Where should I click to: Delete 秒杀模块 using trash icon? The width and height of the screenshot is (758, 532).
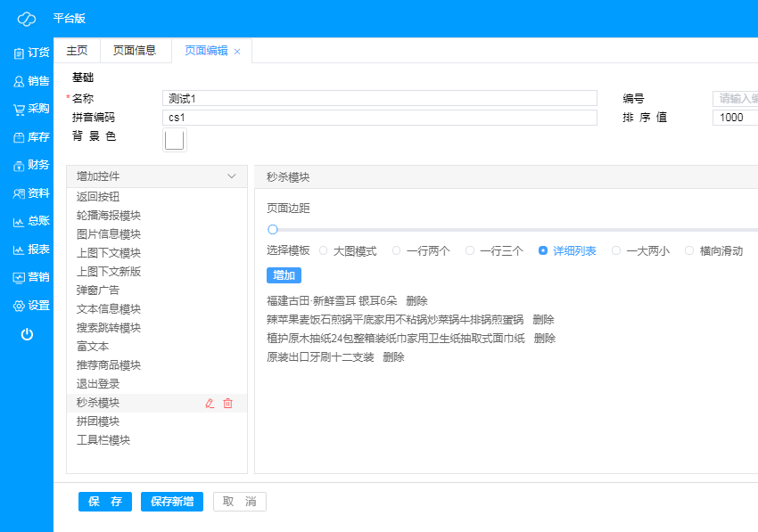point(227,403)
